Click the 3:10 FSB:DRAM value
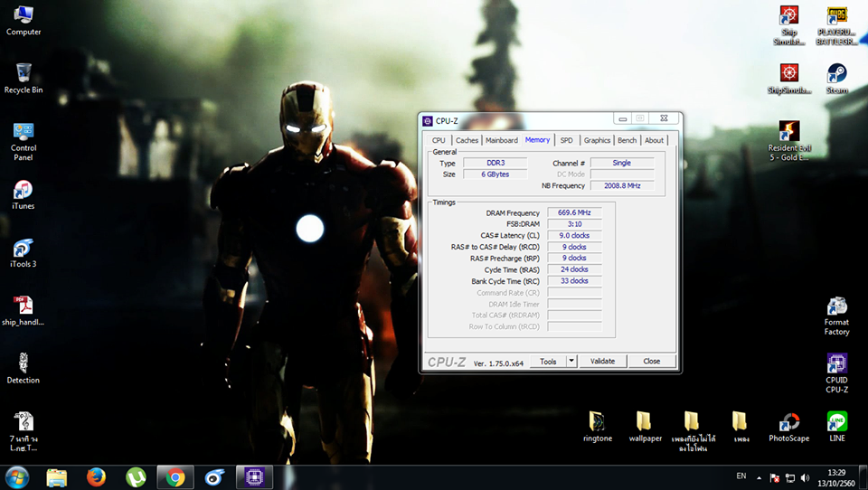868x490 pixels. coord(574,224)
